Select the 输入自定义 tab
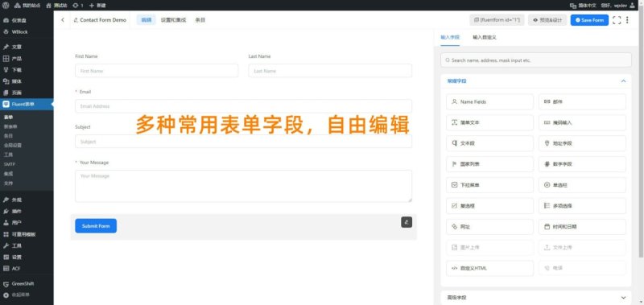Image resolution: width=644 pixels, height=305 pixels. [x=485, y=37]
